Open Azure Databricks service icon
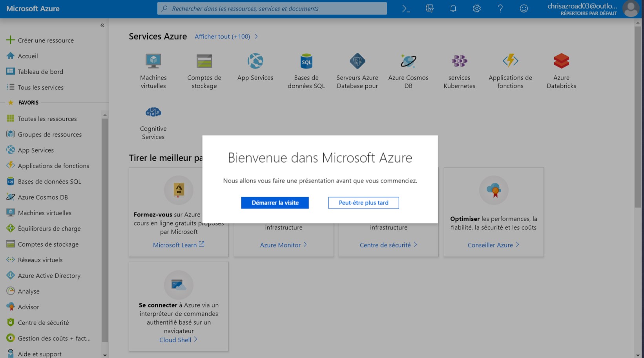This screenshot has height=358, width=644. (562, 61)
